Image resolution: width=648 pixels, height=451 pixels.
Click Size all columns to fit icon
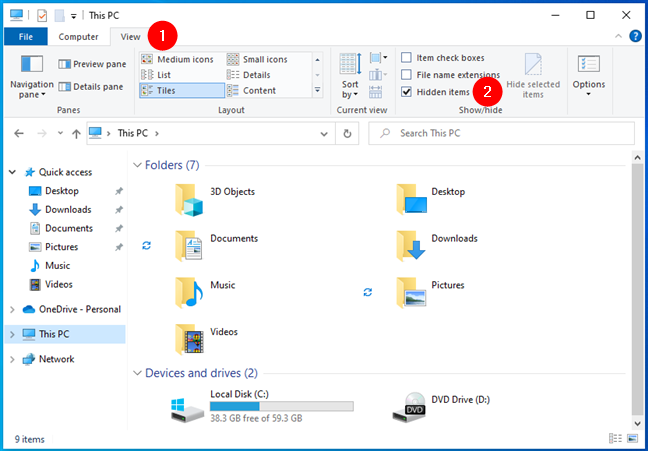pyautogui.click(x=375, y=92)
